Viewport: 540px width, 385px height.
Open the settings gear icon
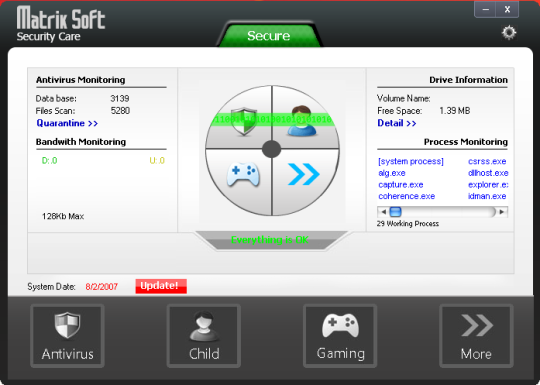[x=509, y=33]
